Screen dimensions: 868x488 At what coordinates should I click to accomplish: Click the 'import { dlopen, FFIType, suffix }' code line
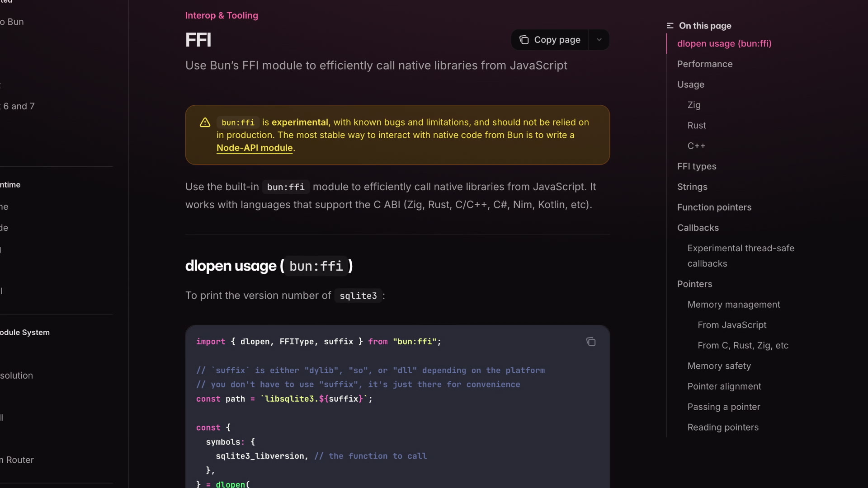point(319,342)
